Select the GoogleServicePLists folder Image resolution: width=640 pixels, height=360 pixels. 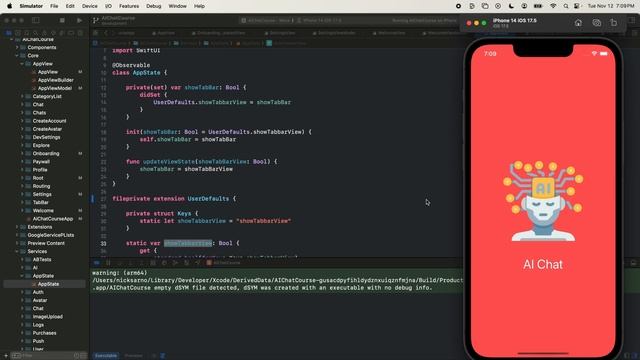(x=51, y=235)
